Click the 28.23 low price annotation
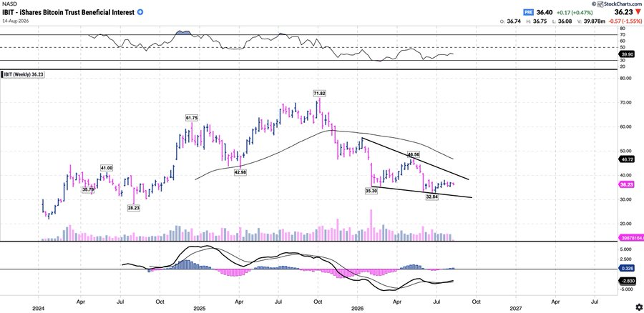Screen dimensions: 644x313 134,208
